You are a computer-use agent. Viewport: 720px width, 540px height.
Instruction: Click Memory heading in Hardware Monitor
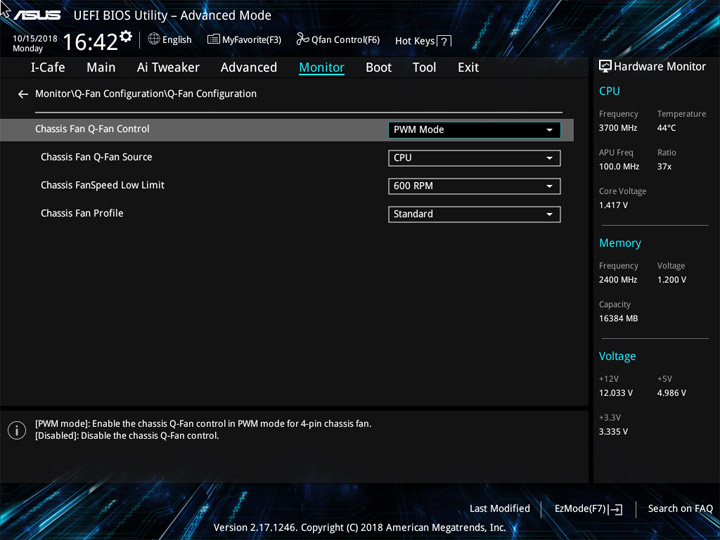[x=620, y=243]
